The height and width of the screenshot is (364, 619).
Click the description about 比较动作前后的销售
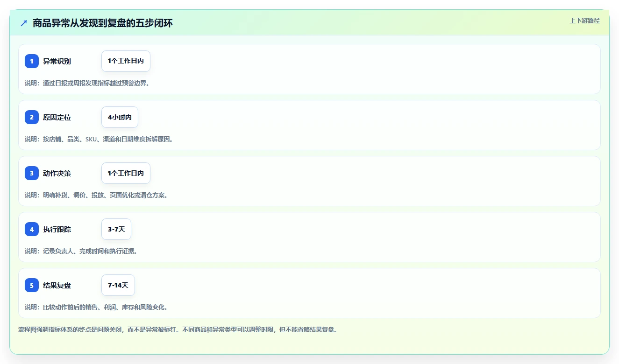point(97,307)
